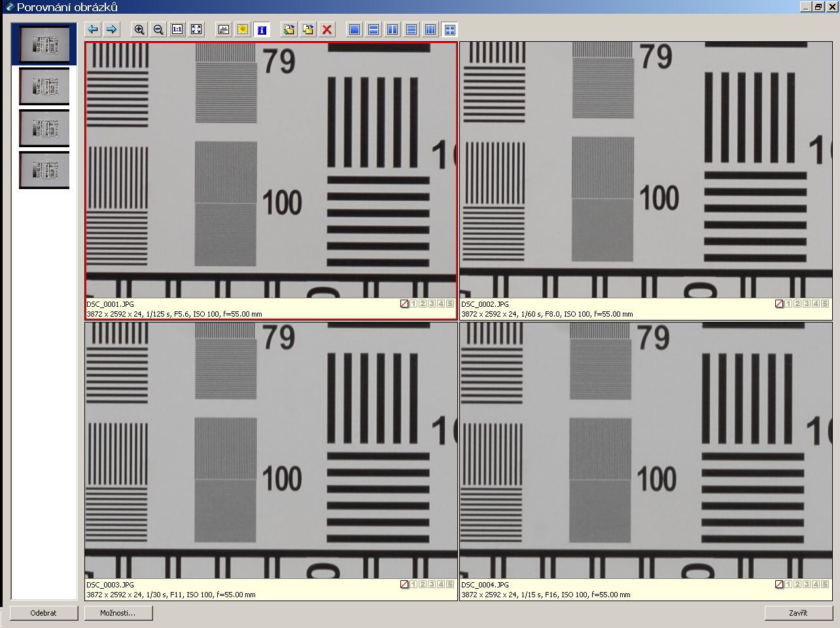The height and width of the screenshot is (628, 840).
Task: Click the Odebrat button
Action: pos(44,613)
